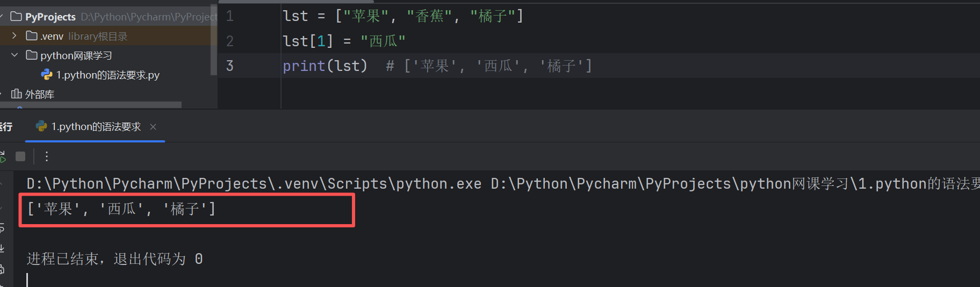Click the scroll-to-end icon in console gutter

(x=2, y=248)
